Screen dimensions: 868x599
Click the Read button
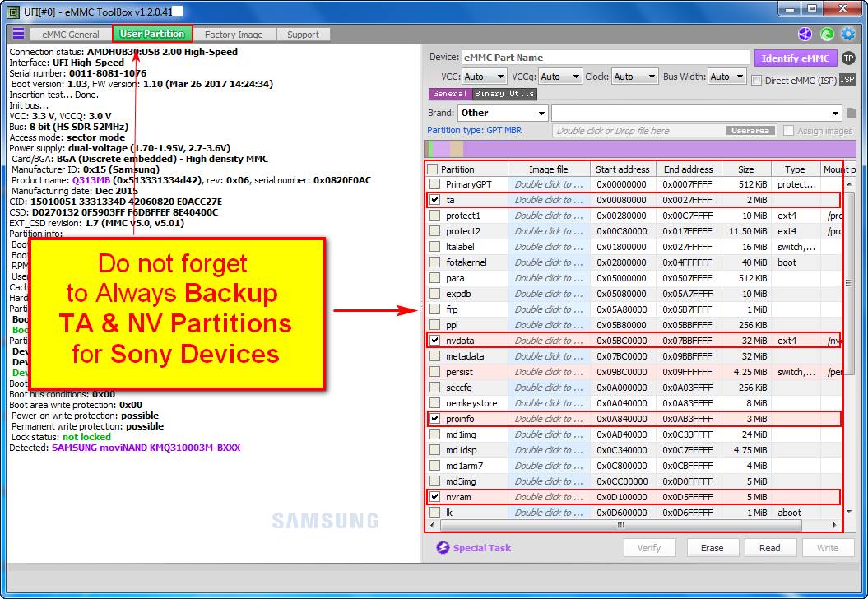769,547
